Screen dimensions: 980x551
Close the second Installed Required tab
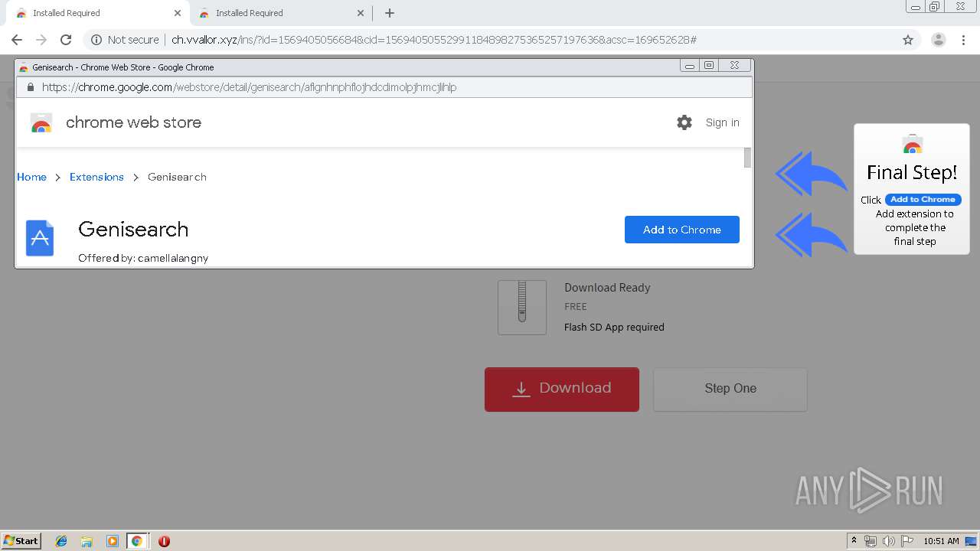[x=361, y=13]
